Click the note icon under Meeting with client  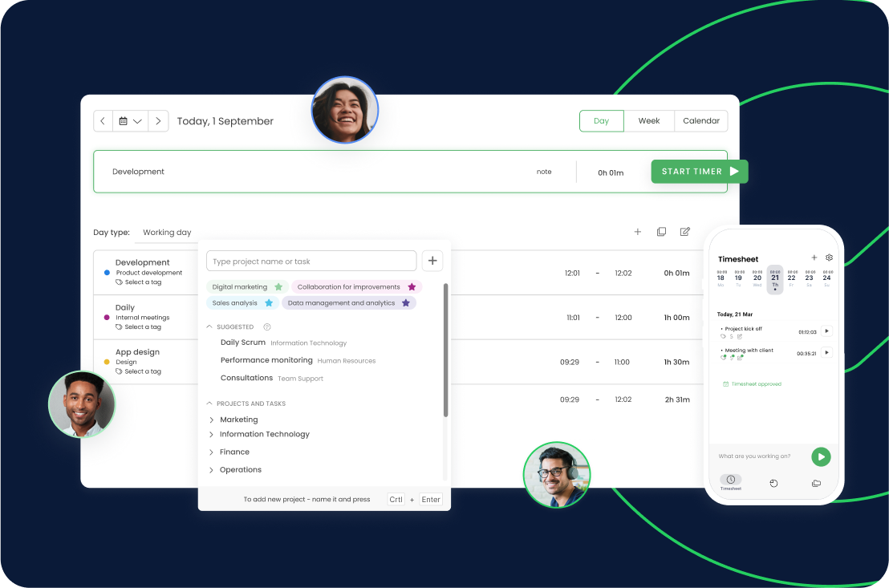[x=741, y=357]
